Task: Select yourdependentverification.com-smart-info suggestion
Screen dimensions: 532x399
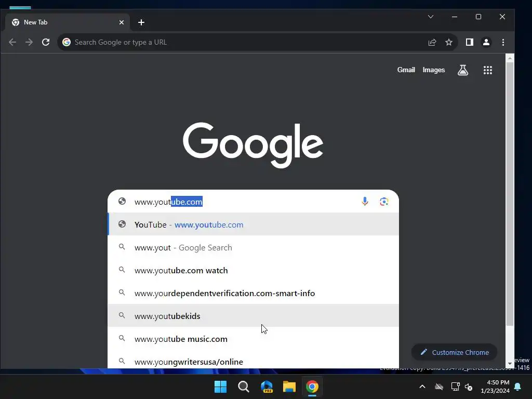Action: click(253, 293)
